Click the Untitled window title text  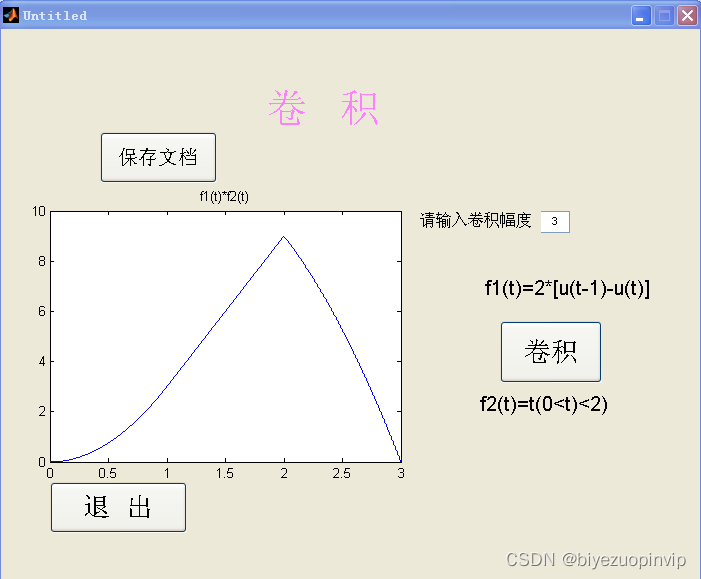tap(55, 16)
